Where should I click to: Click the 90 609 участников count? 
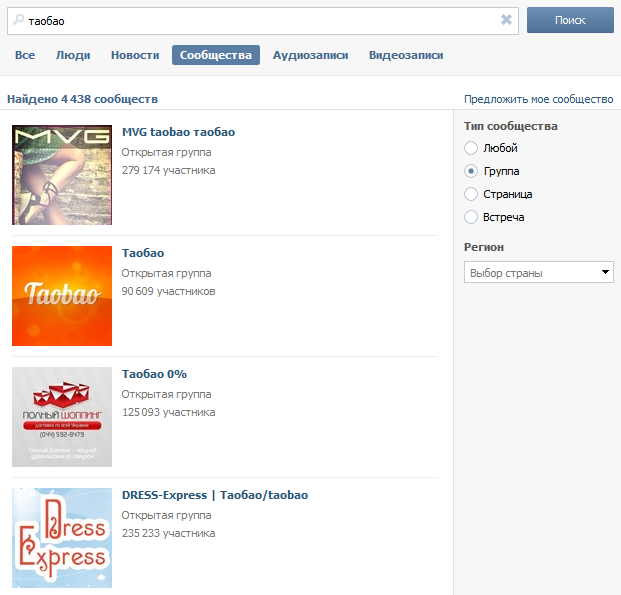click(x=168, y=291)
